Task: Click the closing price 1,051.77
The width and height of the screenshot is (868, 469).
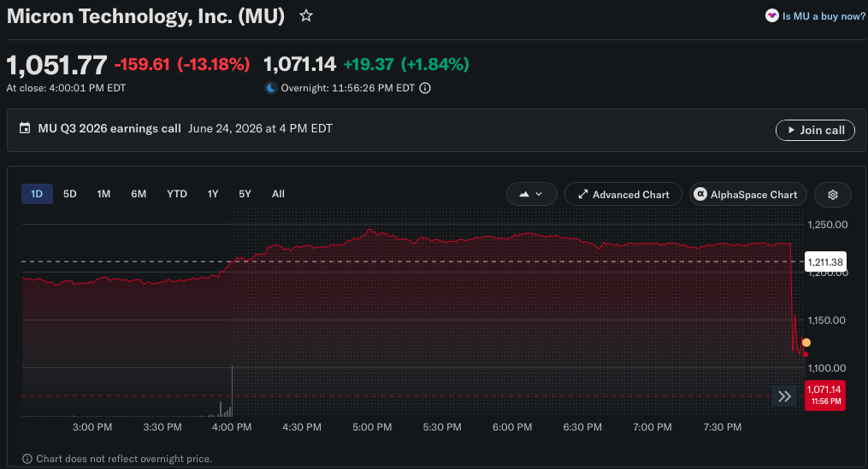Action: 56,65
